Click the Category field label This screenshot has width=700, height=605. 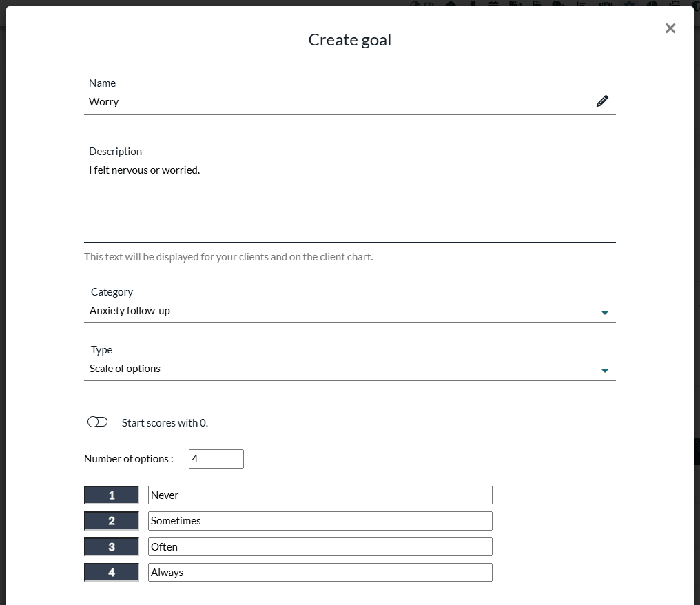tap(112, 292)
